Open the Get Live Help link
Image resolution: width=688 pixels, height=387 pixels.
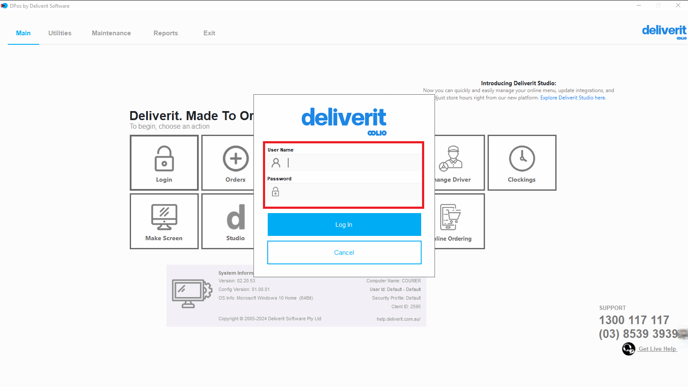pyautogui.click(x=657, y=349)
